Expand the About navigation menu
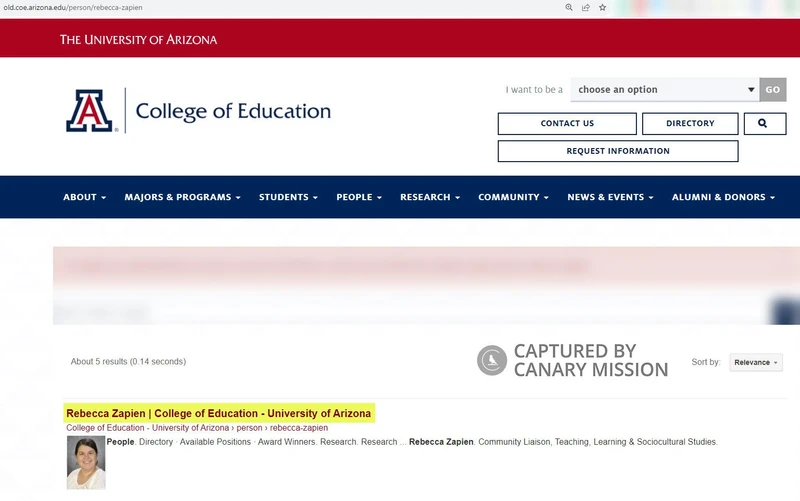 tap(84, 197)
